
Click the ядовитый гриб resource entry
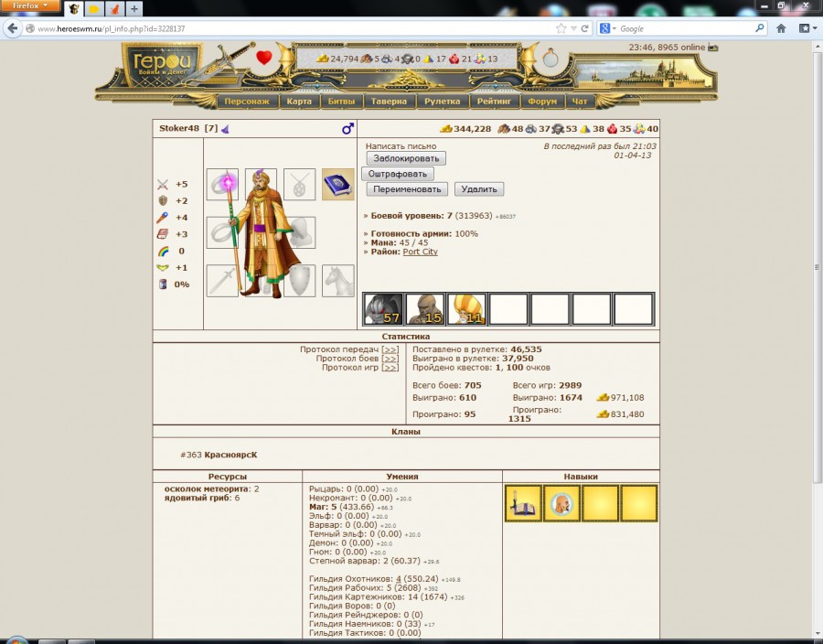point(202,498)
